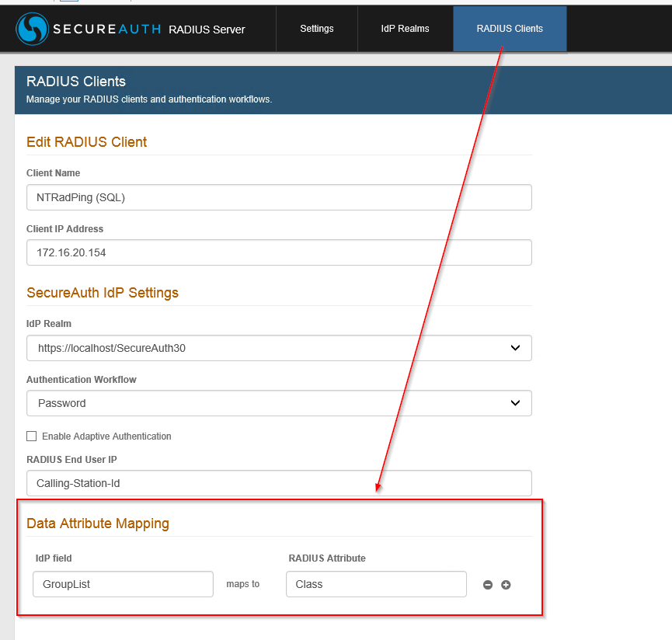
Task: Click the Authentication Workflow label
Action: tap(82, 380)
